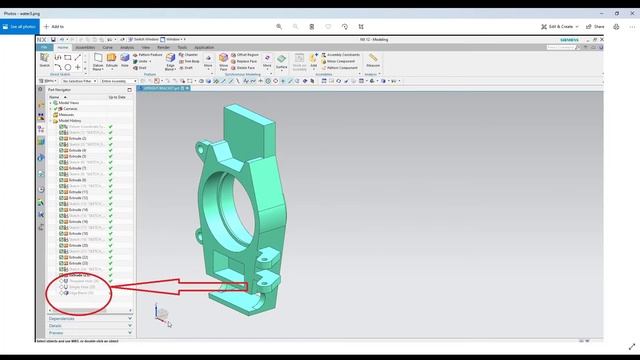Open the Menu dropdown on selection bar

point(48,81)
